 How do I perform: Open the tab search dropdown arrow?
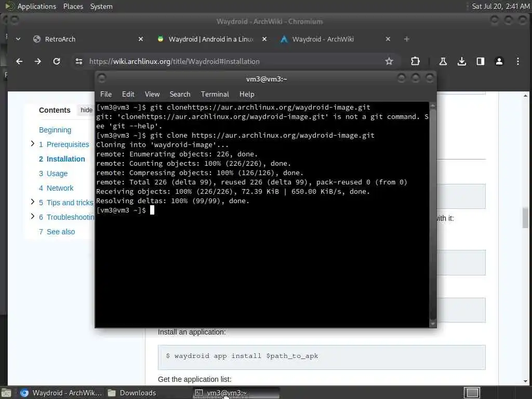click(x=18, y=39)
